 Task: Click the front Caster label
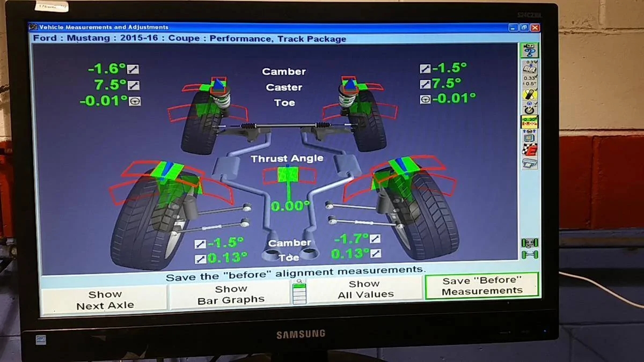[284, 87]
